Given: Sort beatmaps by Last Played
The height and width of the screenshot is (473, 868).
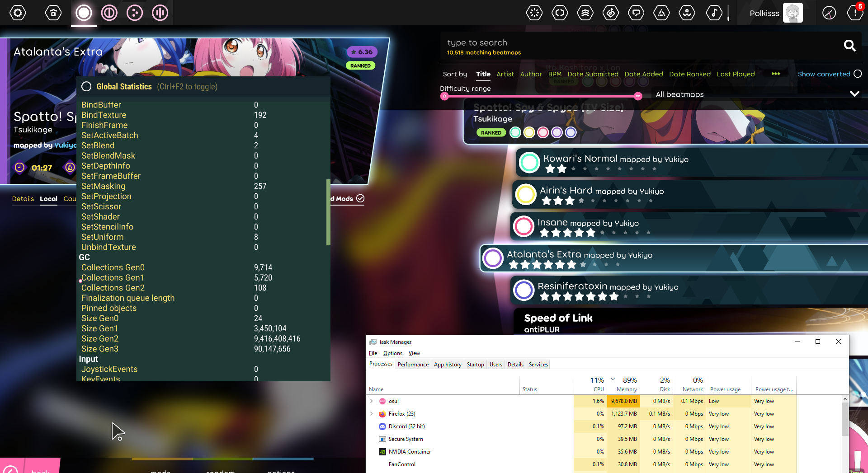Looking at the screenshot, I should (x=736, y=74).
